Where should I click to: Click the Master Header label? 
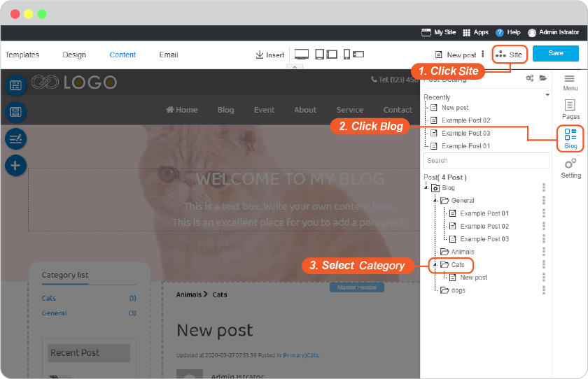click(x=357, y=287)
